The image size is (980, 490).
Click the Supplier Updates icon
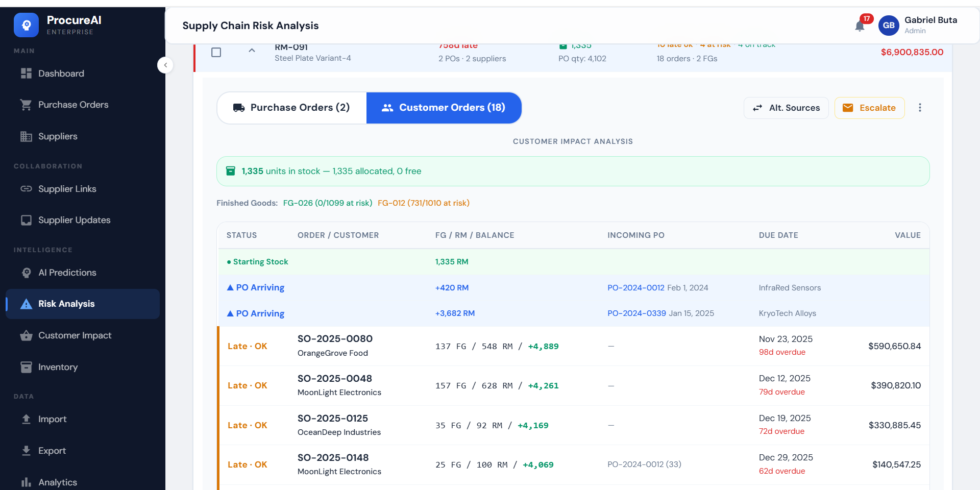[26, 220]
